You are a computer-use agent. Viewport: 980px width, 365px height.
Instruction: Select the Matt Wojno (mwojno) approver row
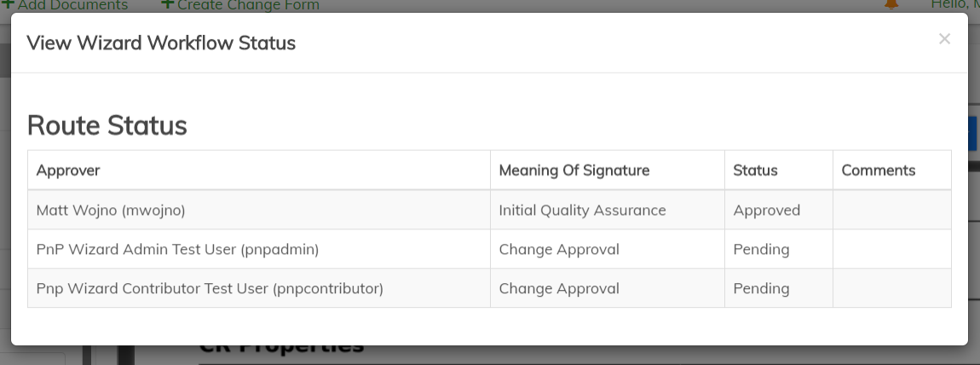111,210
